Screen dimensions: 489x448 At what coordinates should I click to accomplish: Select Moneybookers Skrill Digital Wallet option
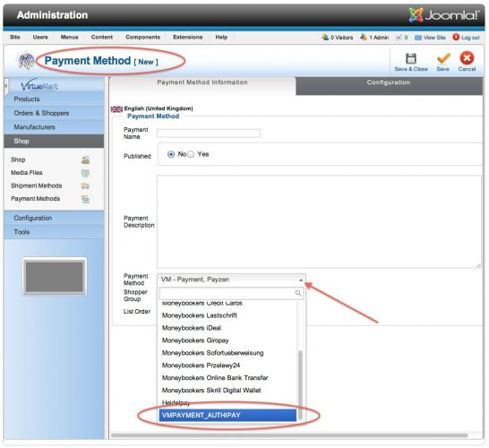click(x=227, y=391)
